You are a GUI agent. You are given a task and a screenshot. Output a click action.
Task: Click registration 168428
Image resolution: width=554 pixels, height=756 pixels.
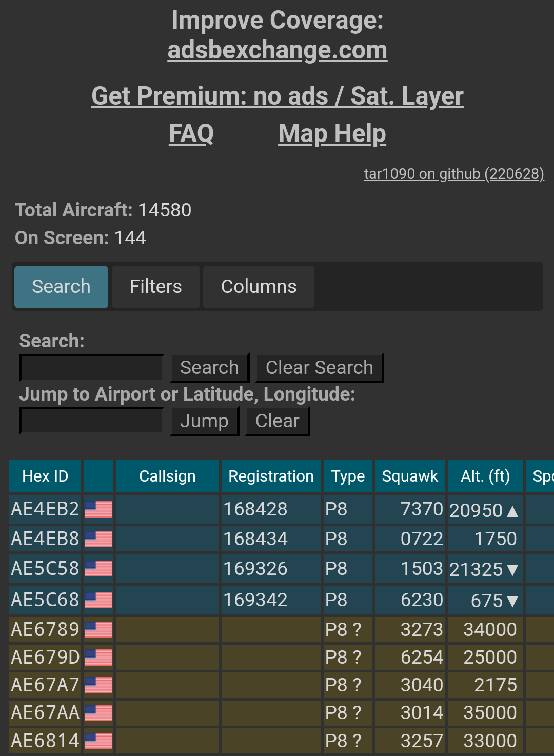255,509
